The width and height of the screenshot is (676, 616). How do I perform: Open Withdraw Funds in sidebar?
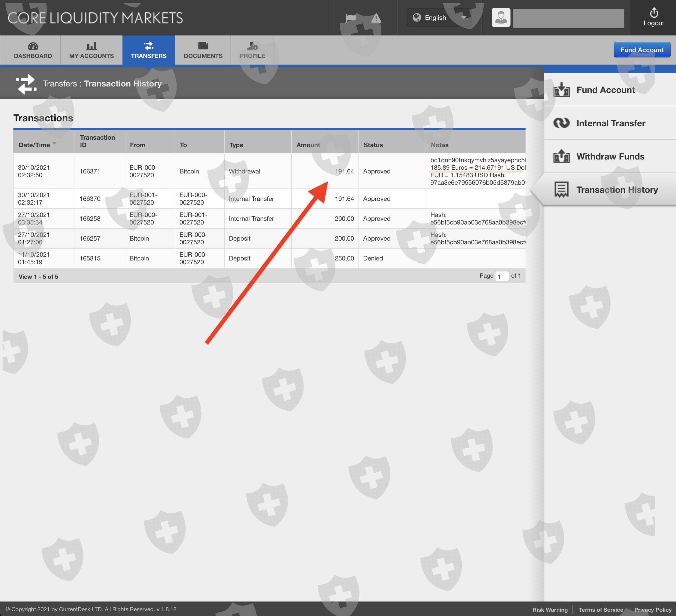[610, 157]
